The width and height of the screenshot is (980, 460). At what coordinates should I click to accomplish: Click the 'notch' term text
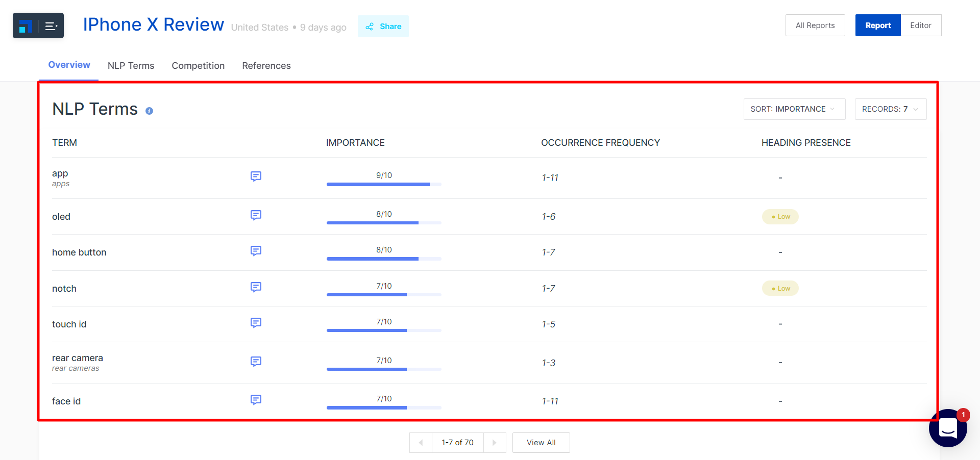(x=64, y=289)
